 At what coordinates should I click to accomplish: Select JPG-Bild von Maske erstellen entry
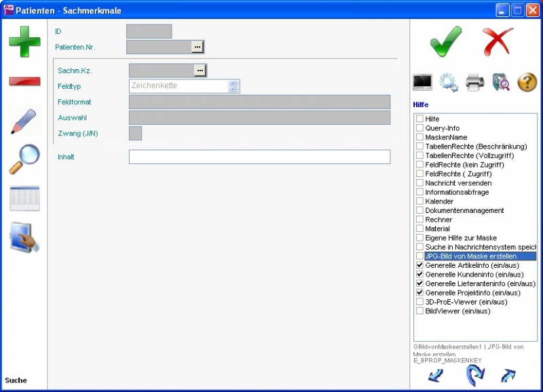click(x=470, y=256)
